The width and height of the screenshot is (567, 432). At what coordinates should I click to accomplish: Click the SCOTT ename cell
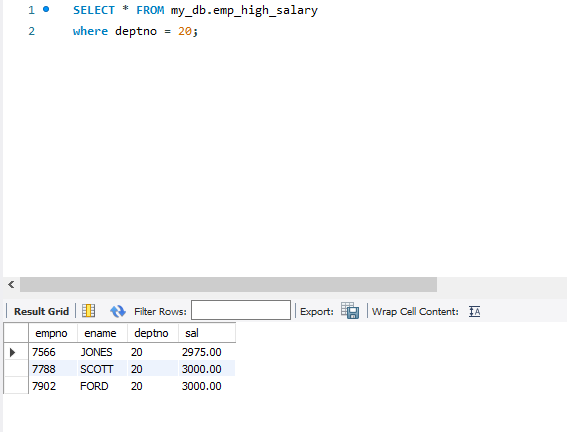click(x=103, y=369)
